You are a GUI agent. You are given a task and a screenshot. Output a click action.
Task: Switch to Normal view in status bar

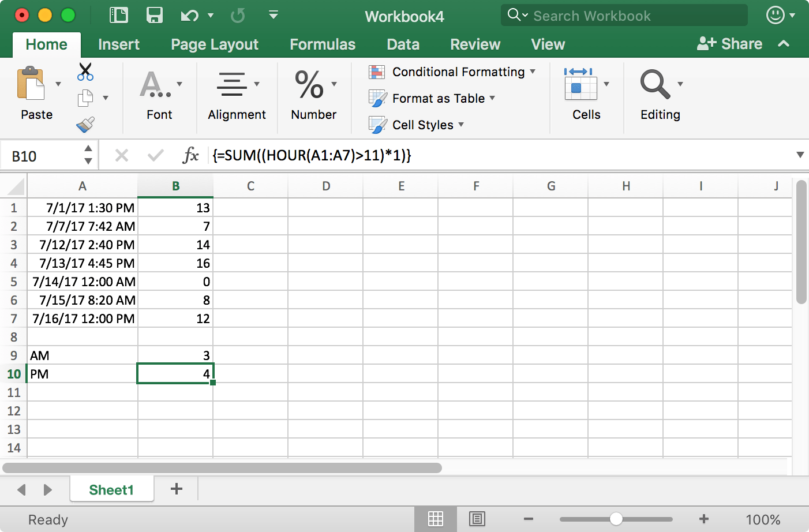(436, 519)
